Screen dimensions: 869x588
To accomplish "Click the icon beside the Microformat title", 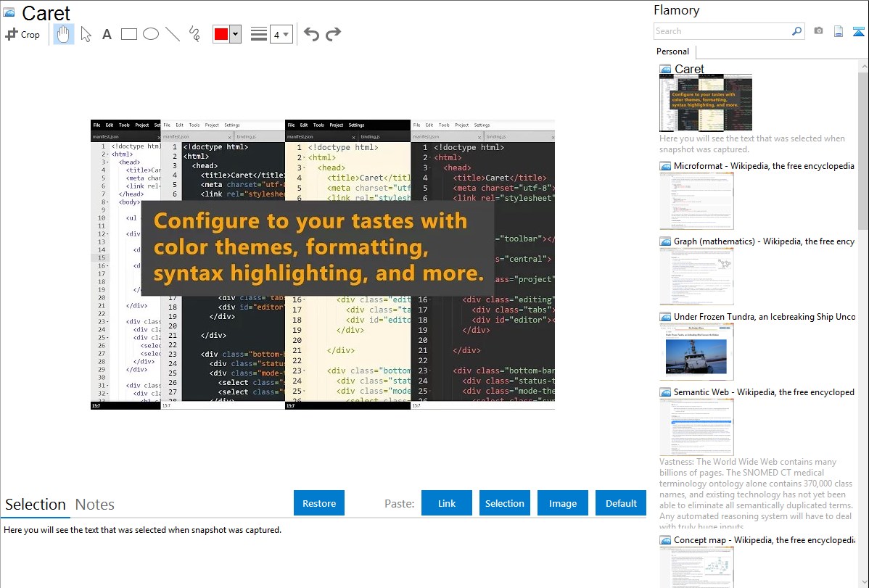I will pyautogui.click(x=665, y=166).
